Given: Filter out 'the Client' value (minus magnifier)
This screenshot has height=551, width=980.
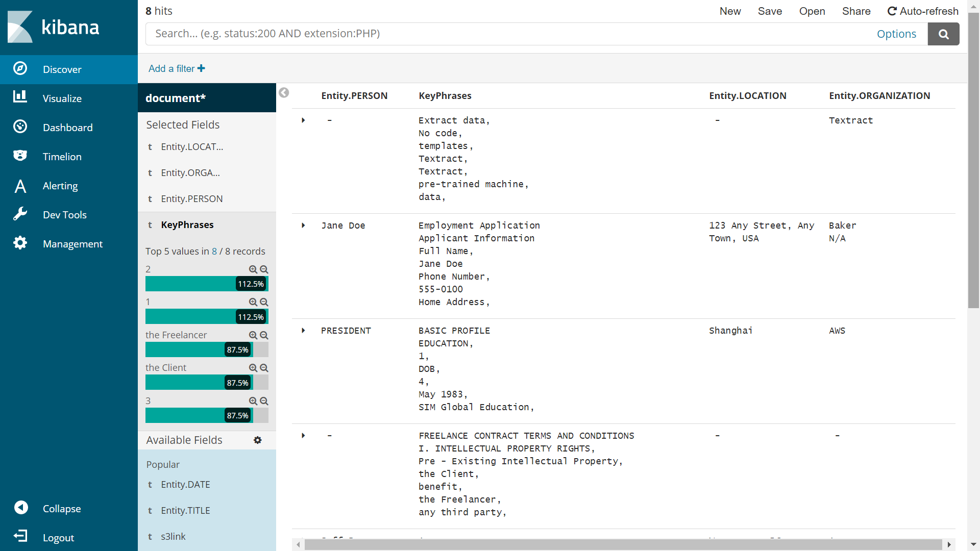Looking at the screenshot, I should click(264, 368).
